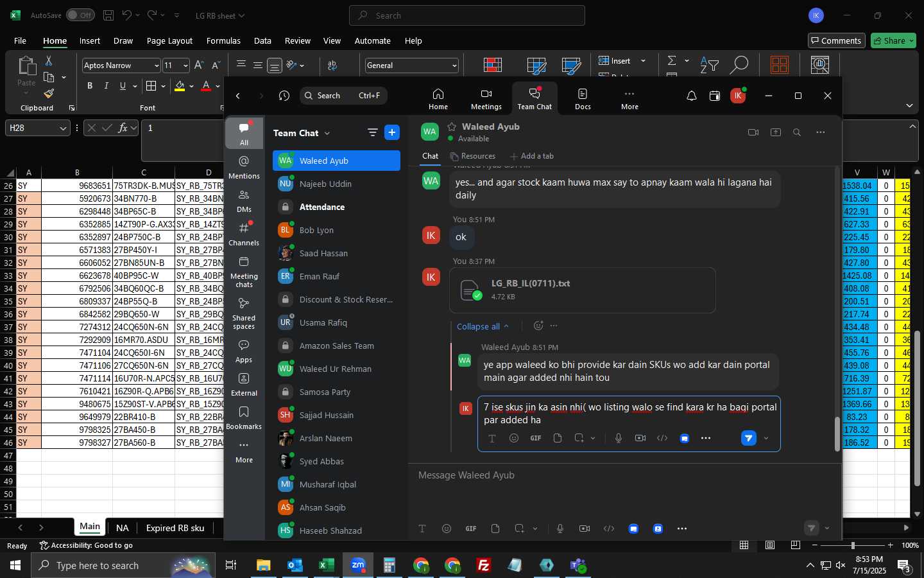
Task: Open Zoom calendar icon next to bell
Action: (x=714, y=96)
